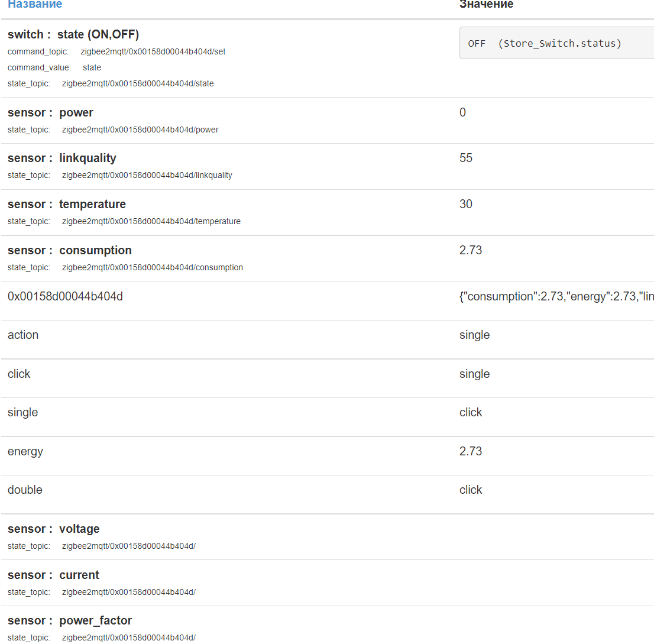Click the OFF (Store_Switch.status) value field
654x644 pixels.
pyautogui.click(x=556, y=43)
